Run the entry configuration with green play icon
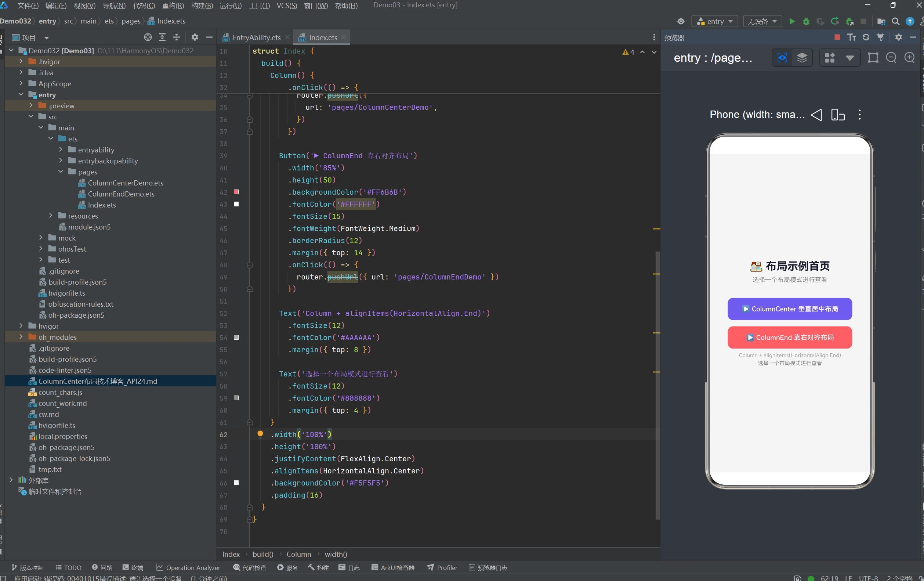This screenshot has height=581, width=924. [791, 22]
